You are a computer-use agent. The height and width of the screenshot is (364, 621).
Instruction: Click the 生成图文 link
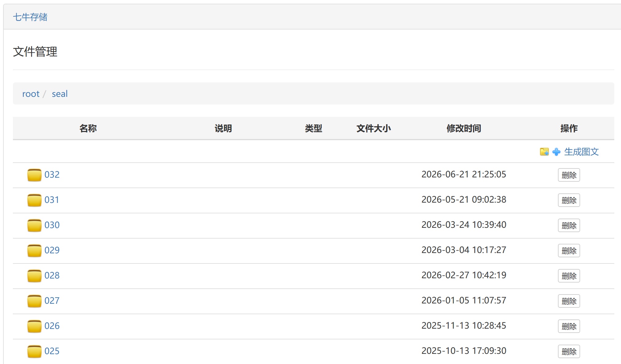click(581, 152)
